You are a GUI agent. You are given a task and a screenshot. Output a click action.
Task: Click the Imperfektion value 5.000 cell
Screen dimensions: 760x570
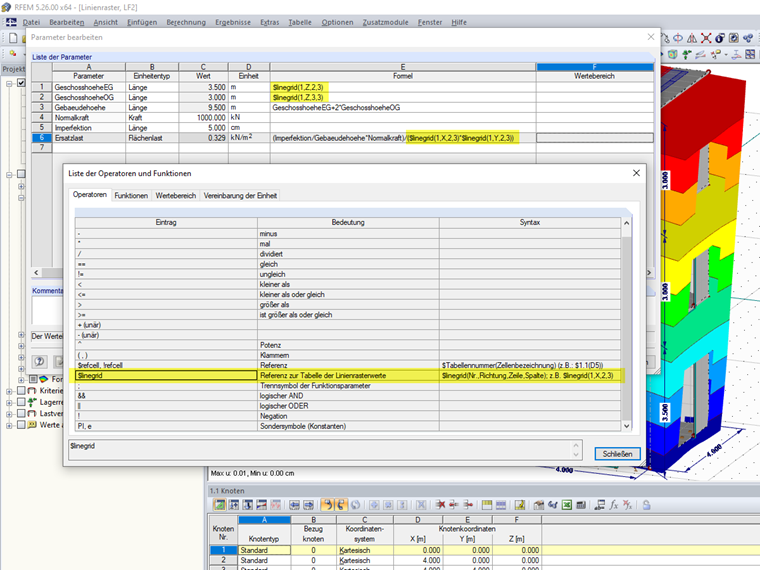tap(204, 127)
